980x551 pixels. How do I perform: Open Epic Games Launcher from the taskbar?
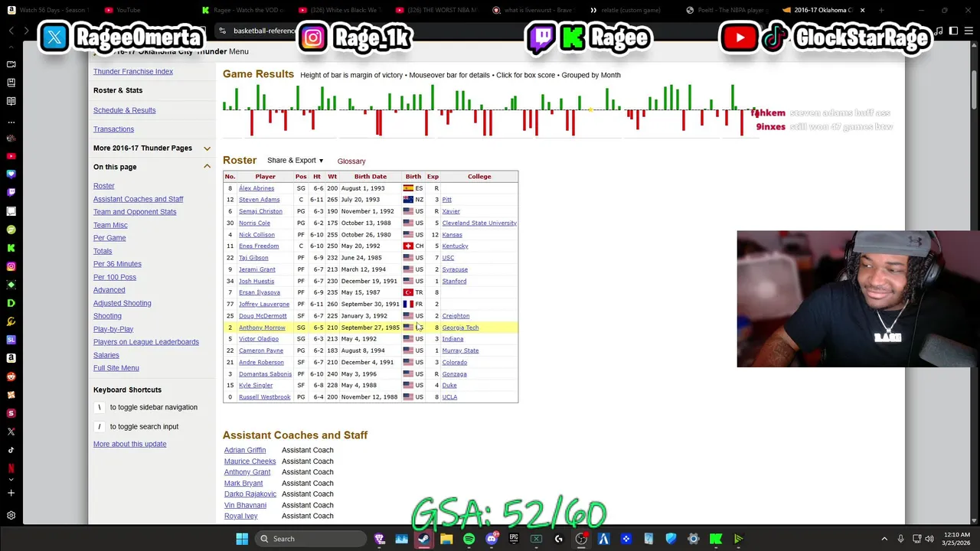pyautogui.click(x=514, y=539)
